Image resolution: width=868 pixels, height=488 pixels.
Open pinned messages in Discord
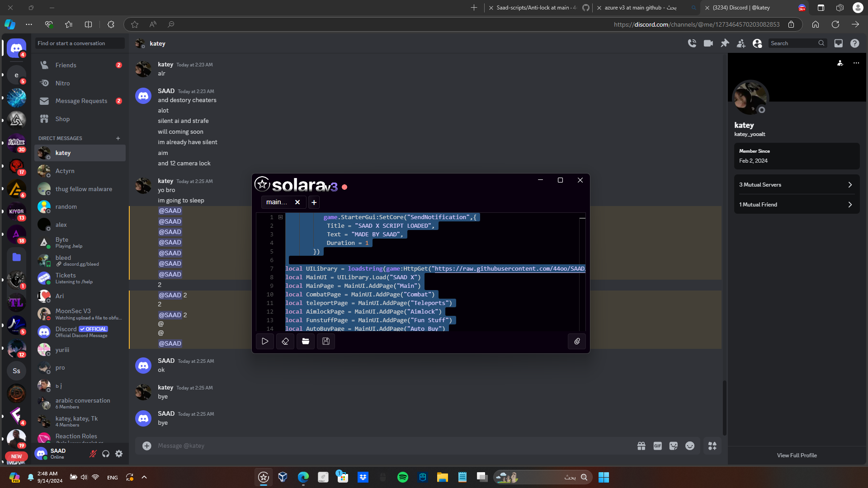[x=725, y=43]
